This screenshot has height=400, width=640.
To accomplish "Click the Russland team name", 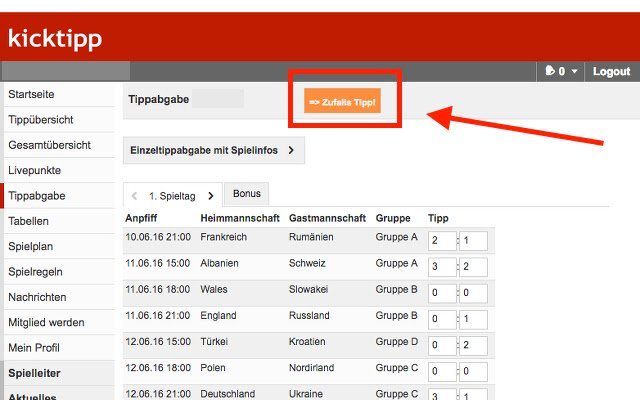I will [x=309, y=316].
